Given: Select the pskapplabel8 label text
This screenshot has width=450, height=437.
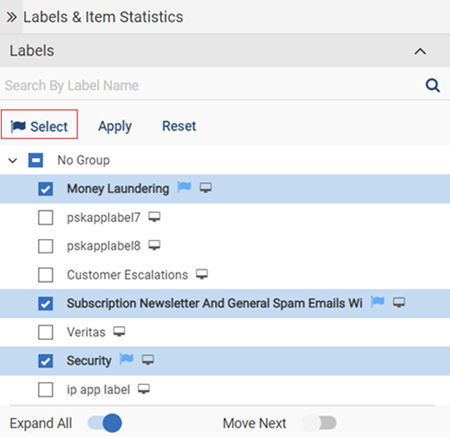Looking at the screenshot, I should (x=103, y=247).
